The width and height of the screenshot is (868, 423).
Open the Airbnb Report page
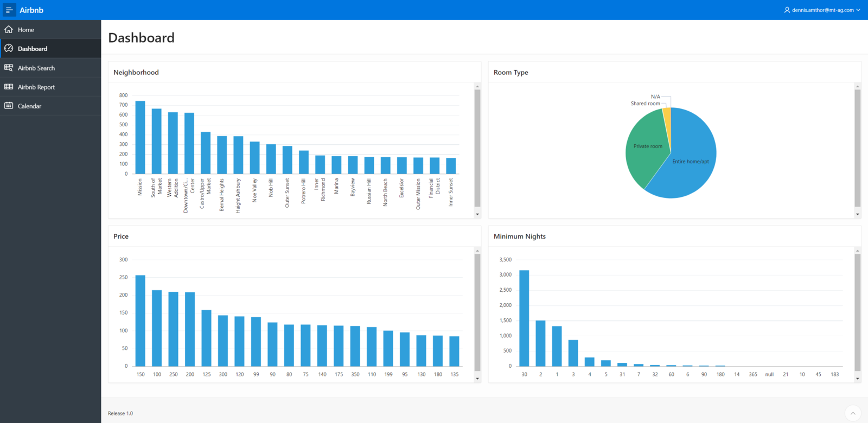point(36,87)
